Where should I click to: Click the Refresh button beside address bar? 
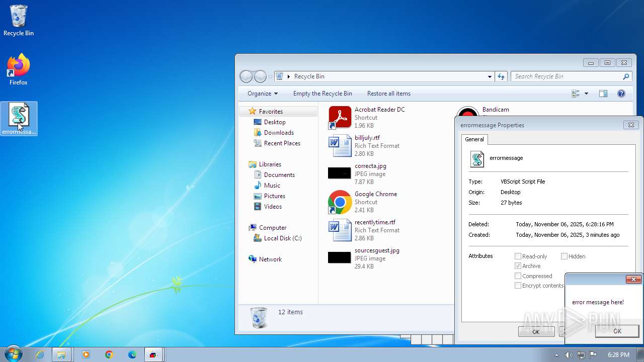(501, 76)
